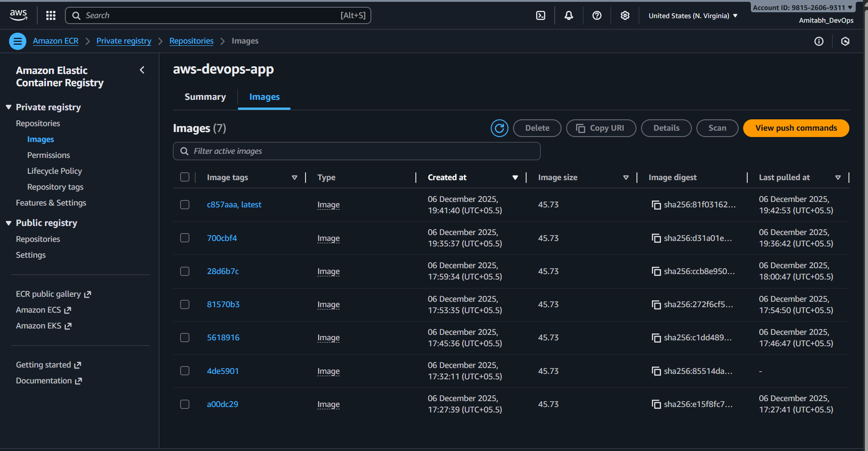
Task: Focus the Filter active images field
Action: pos(356,151)
